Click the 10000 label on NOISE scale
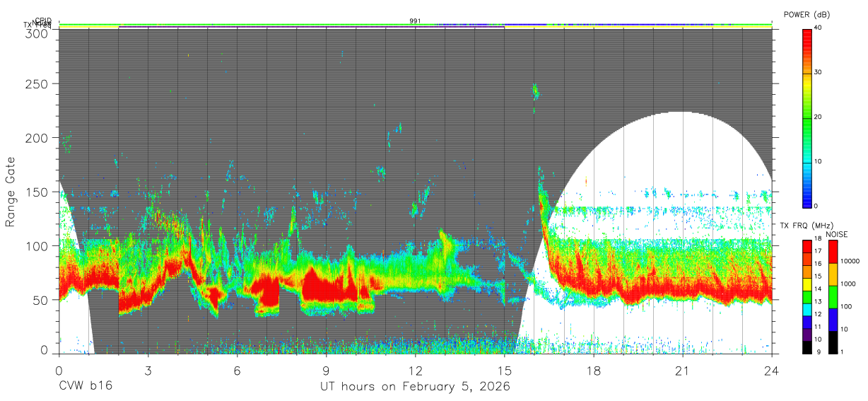Image resolution: width=868 pixels, height=401 pixels. pos(850,262)
